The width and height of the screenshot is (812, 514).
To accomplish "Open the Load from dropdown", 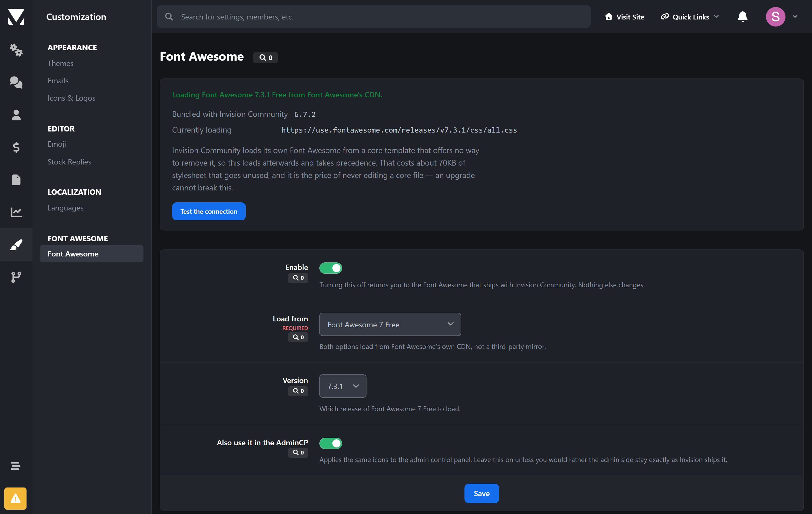I will pos(390,324).
